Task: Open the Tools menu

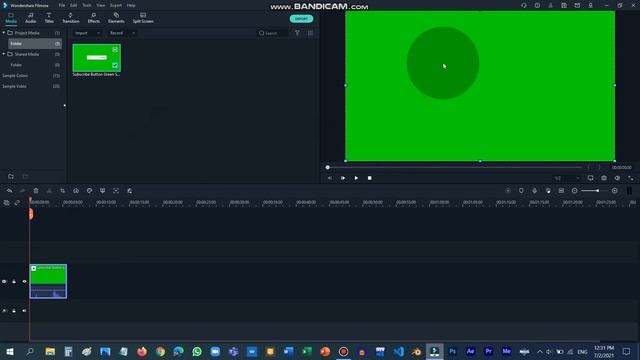Action: (87, 5)
